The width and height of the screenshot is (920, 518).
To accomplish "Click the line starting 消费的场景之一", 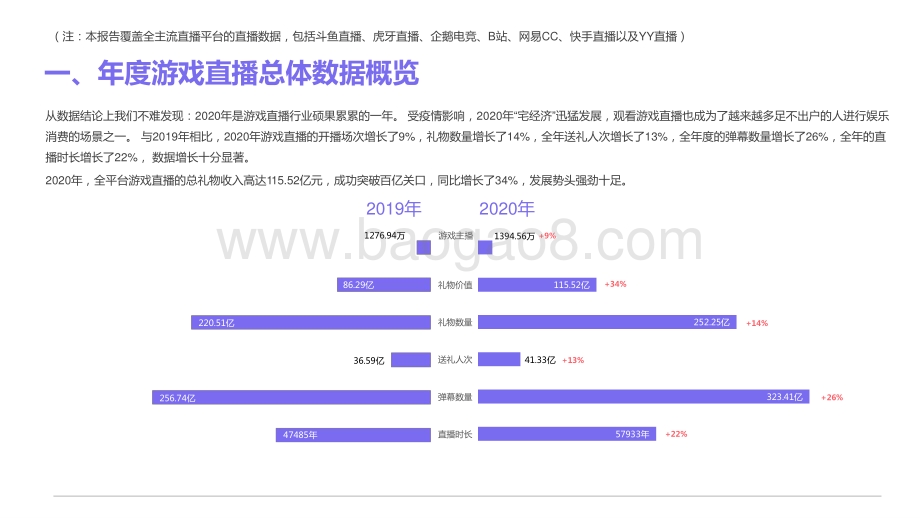I will [466, 137].
